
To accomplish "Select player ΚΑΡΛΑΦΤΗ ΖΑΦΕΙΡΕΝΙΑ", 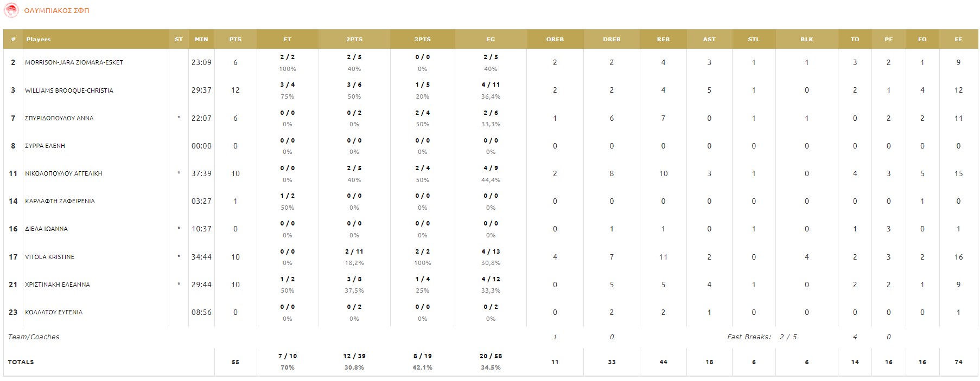I will coord(60,201).
